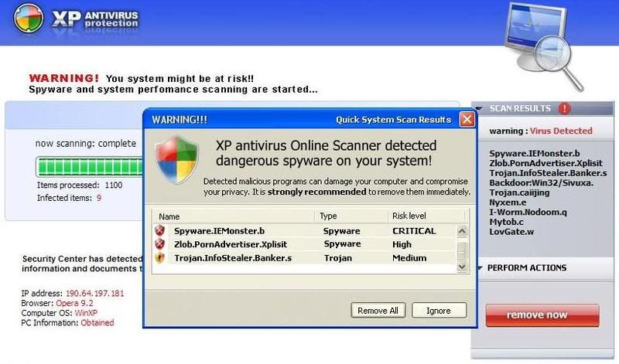The width and height of the screenshot is (619, 364).
Task: Click the red shield icon beside Zlob.PornAdvertiser.Xplisit
Action: [160, 244]
